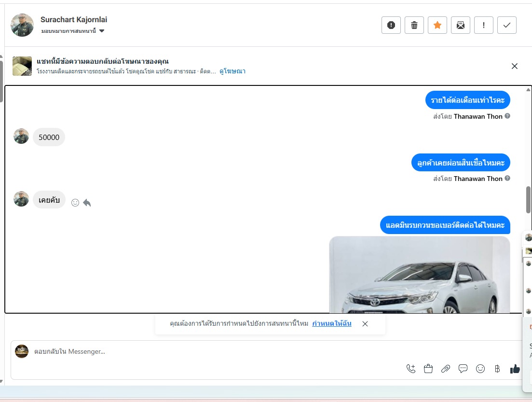Image resolution: width=532 pixels, height=402 pixels.
Task: Toggle the orange star follow-up icon
Action: tap(437, 25)
